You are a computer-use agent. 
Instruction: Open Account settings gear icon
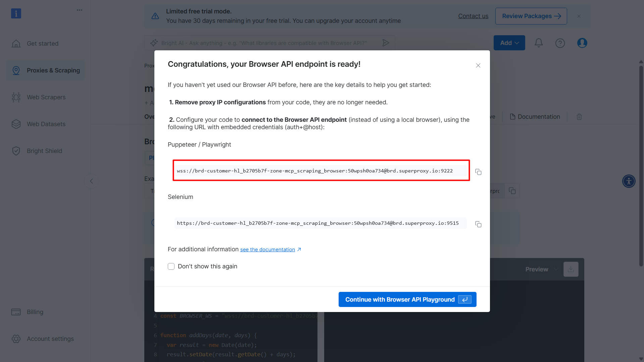click(x=16, y=339)
